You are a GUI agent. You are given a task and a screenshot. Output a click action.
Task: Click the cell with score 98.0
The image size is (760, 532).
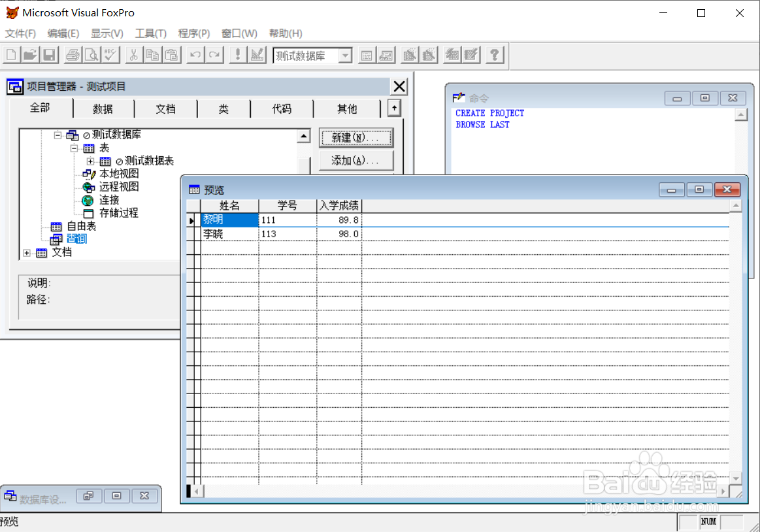(339, 234)
